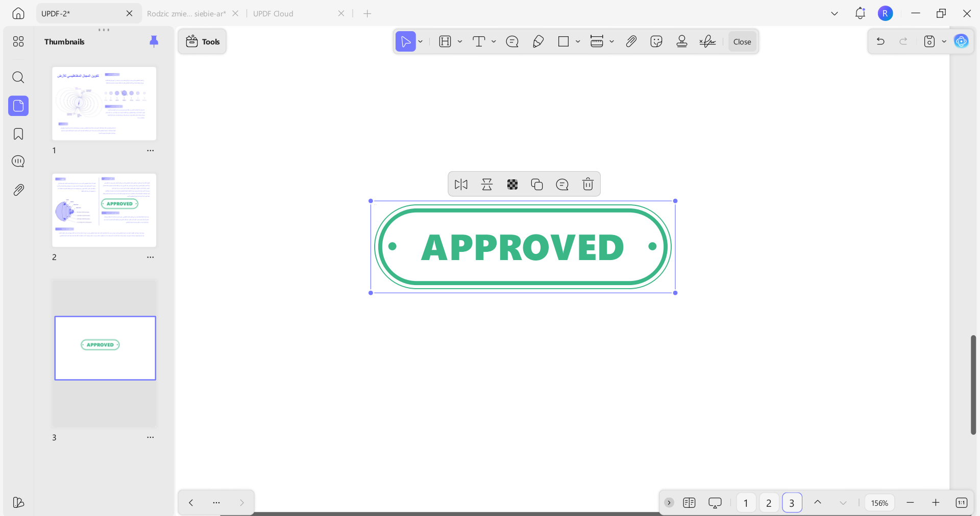980x516 pixels.
Task: Select the page 1 thumbnail
Action: coord(104,104)
